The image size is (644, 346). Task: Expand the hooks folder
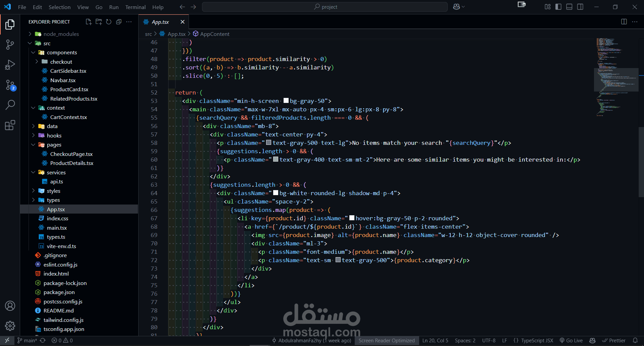pyautogui.click(x=79, y=135)
